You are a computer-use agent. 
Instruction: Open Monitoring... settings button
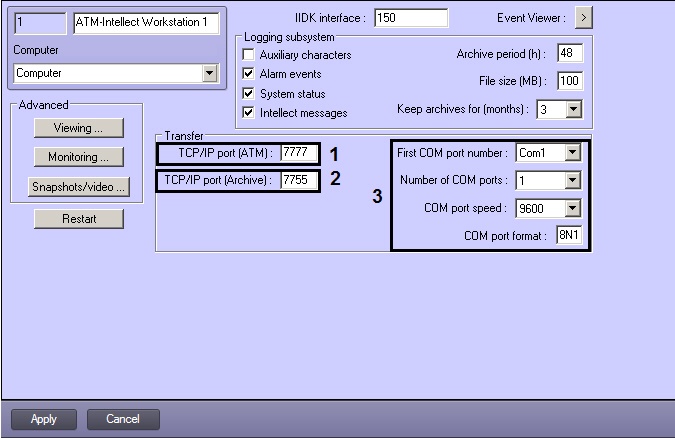79,157
